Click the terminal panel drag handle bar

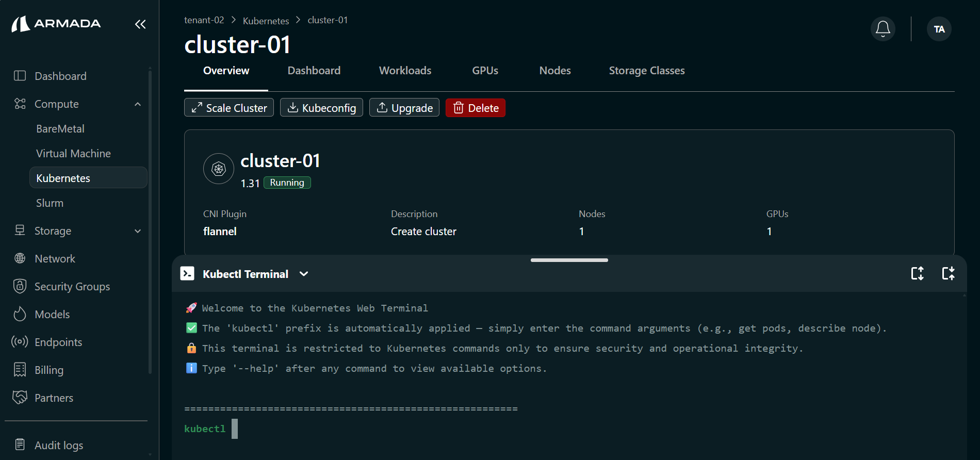click(569, 260)
